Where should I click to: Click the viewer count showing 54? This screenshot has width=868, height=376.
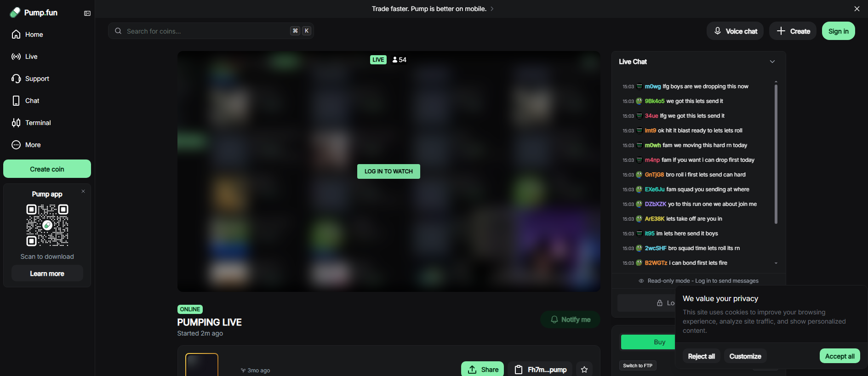coord(400,60)
